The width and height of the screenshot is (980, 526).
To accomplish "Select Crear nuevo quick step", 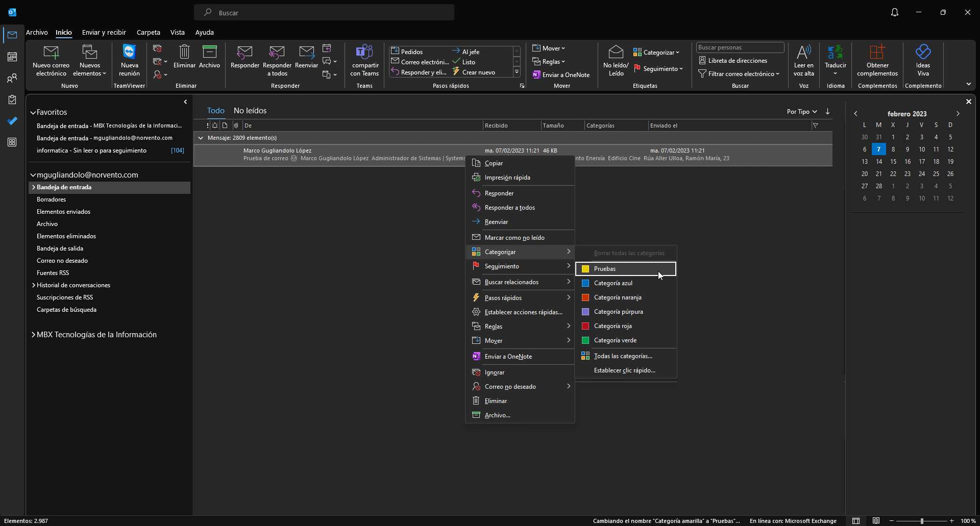I will click(474, 72).
